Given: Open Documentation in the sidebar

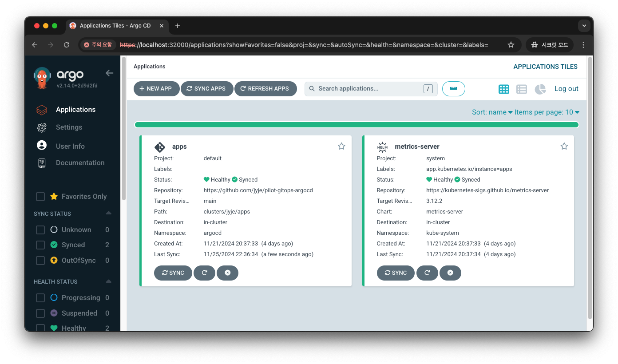Looking at the screenshot, I should pos(80,163).
